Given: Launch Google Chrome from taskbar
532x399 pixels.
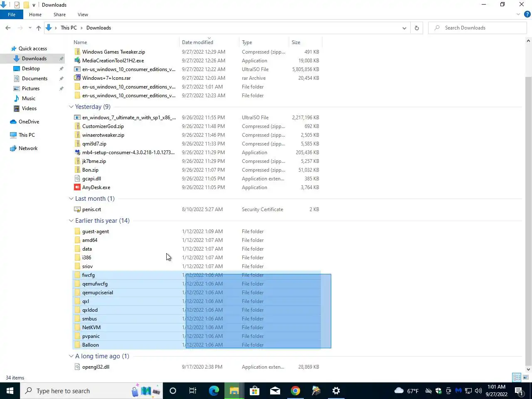Looking at the screenshot, I should [x=296, y=391].
